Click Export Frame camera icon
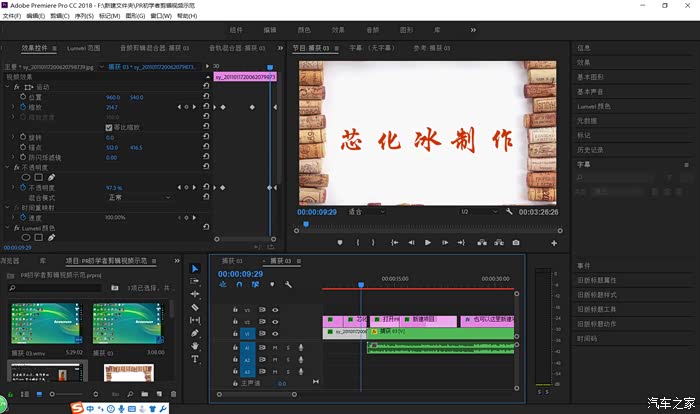The height and width of the screenshot is (414, 700). click(x=516, y=242)
